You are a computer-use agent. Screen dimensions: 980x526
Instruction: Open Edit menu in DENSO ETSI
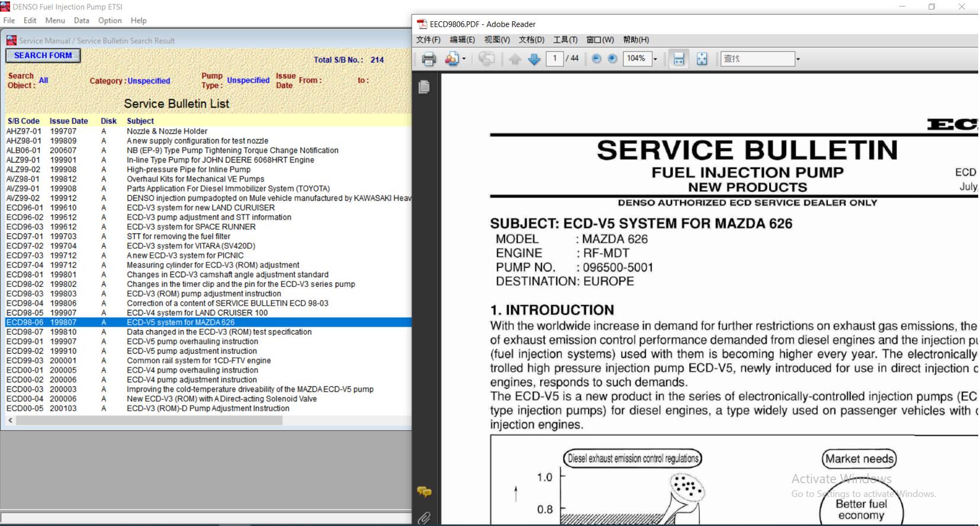[30, 20]
